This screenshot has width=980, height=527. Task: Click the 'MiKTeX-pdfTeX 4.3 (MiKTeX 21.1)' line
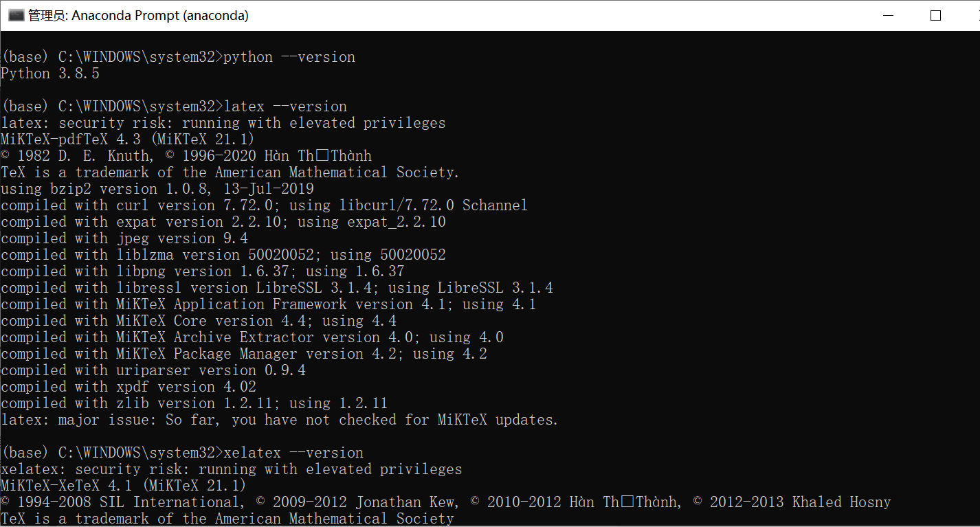click(128, 139)
